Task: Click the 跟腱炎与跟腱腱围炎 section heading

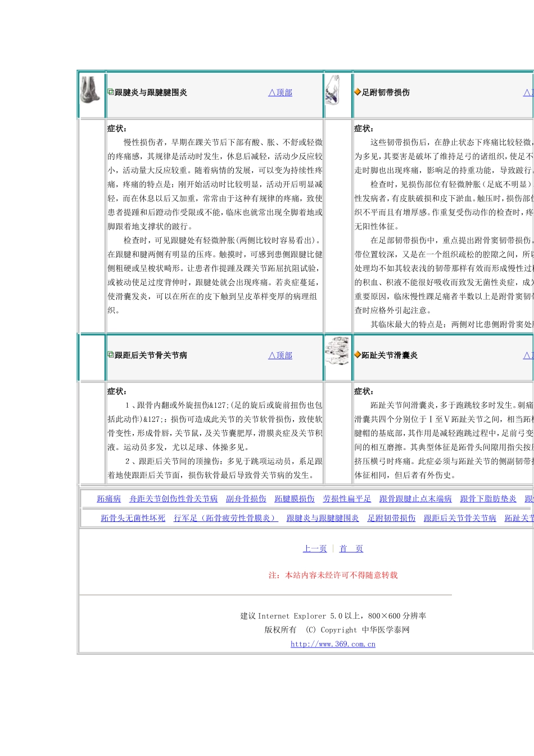Action: click(151, 92)
